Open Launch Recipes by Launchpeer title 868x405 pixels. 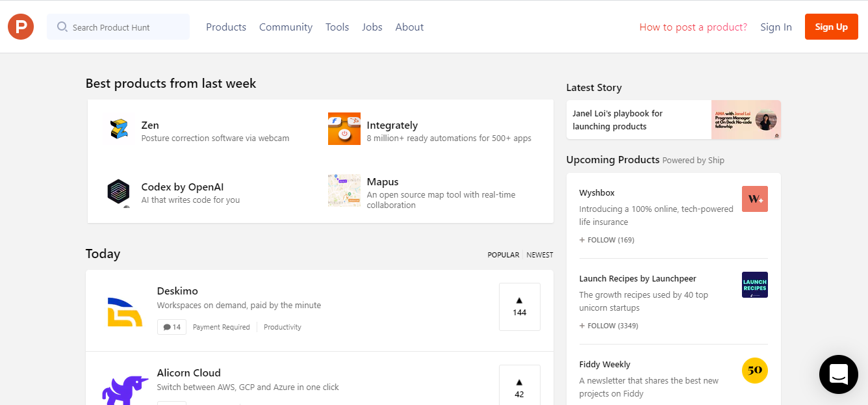638,279
